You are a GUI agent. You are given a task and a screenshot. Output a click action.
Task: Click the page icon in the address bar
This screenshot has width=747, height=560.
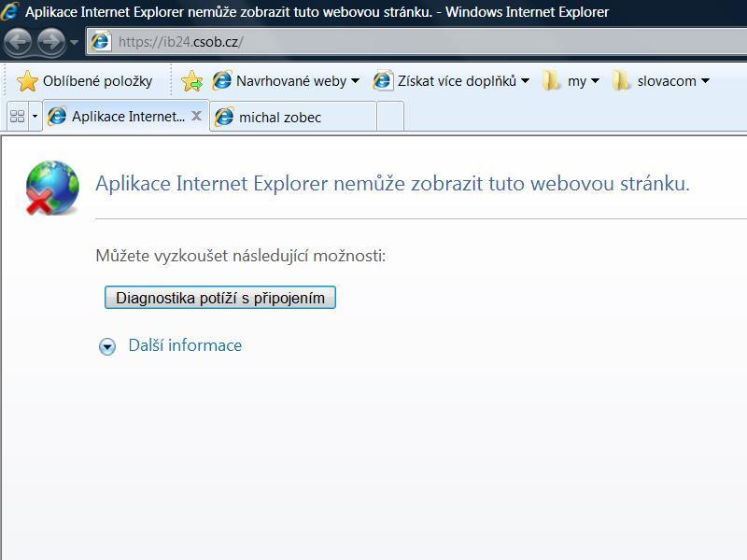pos(101,41)
